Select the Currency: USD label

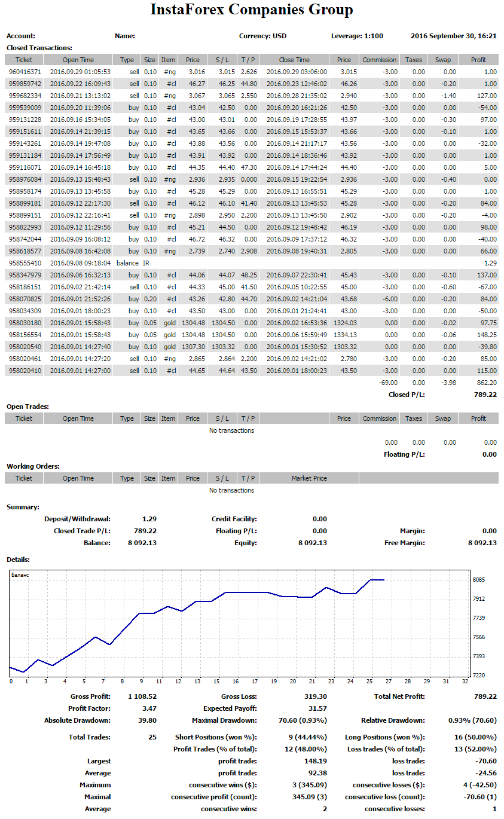pos(262,36)
